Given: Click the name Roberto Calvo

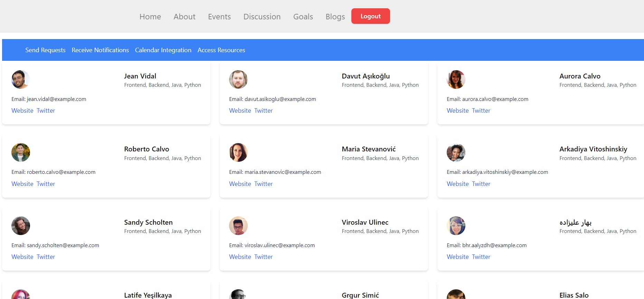Looking at the screenshot, I should [147, 149].
